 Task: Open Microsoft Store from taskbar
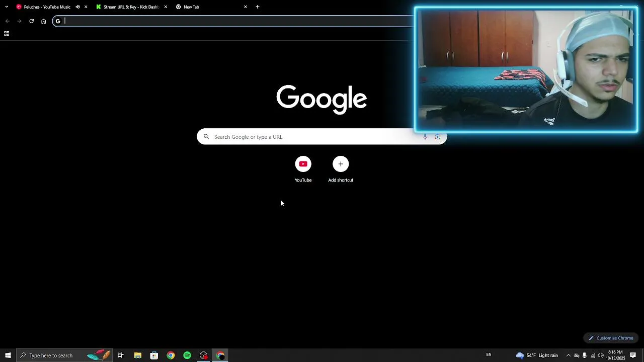pos(154,355)
